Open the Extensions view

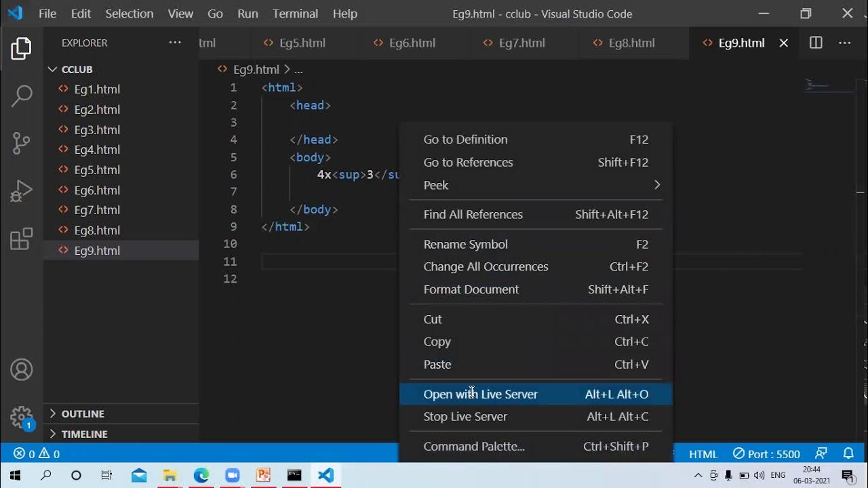pyautogui.click(x=21, y=239)
